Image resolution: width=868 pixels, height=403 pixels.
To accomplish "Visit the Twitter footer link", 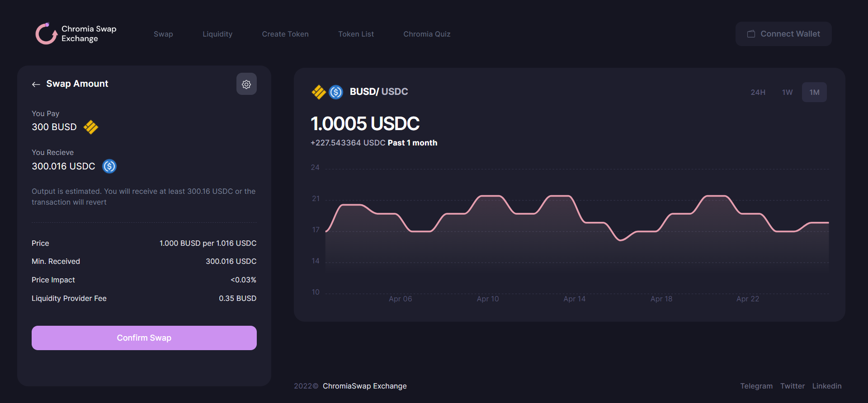I will [792, 386].
